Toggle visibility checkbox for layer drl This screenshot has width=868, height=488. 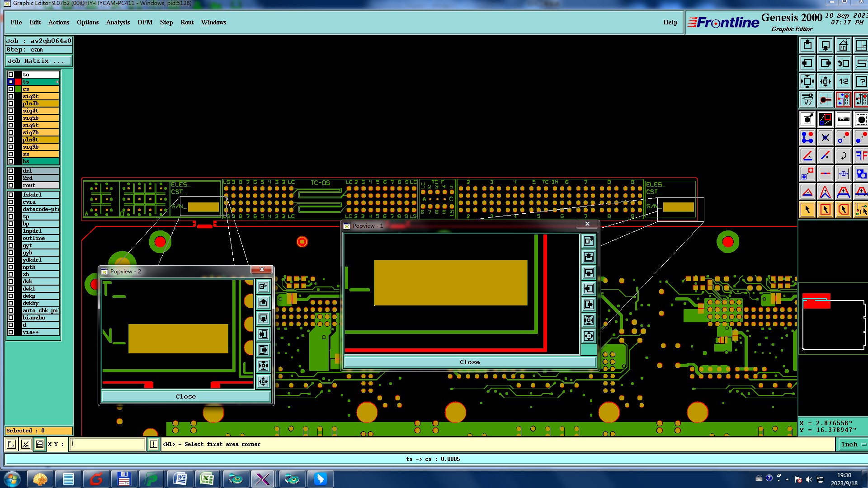pos(11,171)
